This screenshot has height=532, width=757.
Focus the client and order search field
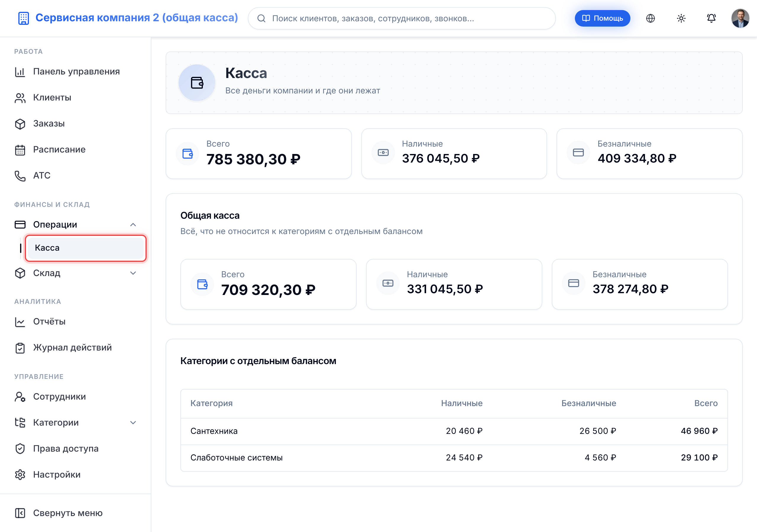coord(402,18)
